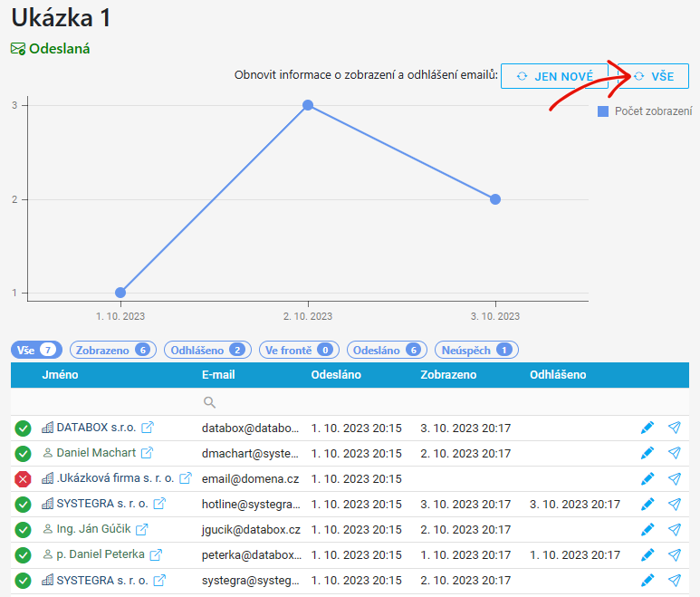Click the E-mail search filter field
Image resolution: width=700 pixels, height=597 pixels.
tap(252, 402)
